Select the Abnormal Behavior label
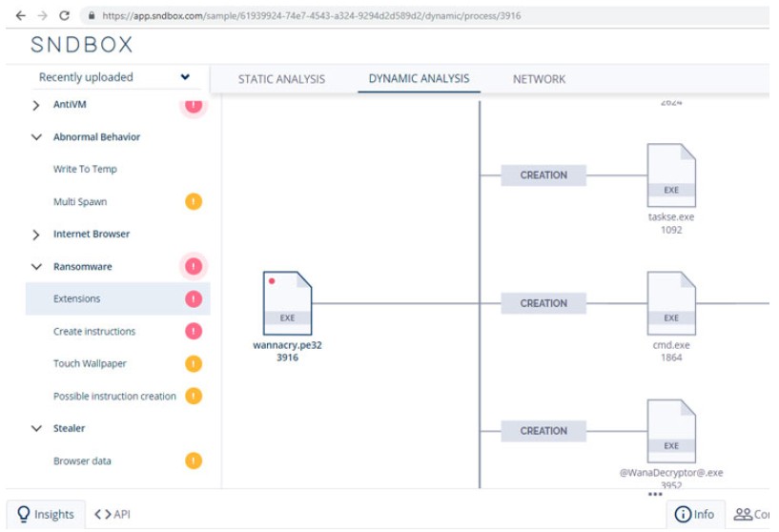This screenshot has width=779, height=532. [96, 136]
